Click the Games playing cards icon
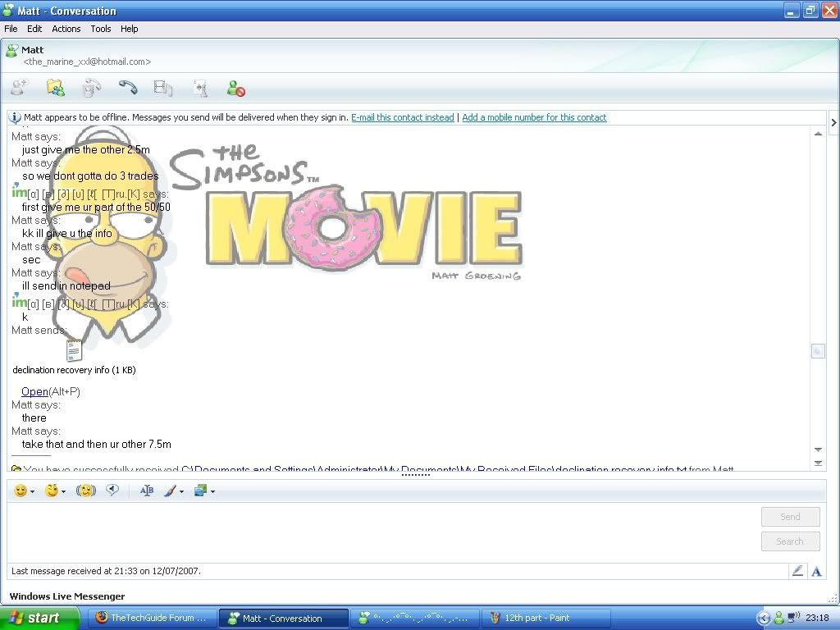The width and height of the screenshot is (840, 630). [199, 88]
